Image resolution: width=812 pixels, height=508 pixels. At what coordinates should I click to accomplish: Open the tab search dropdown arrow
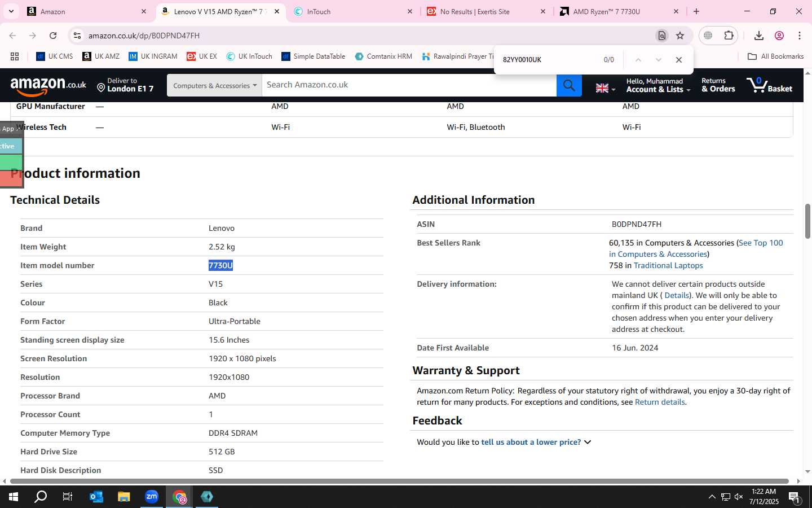coord(11,11)
